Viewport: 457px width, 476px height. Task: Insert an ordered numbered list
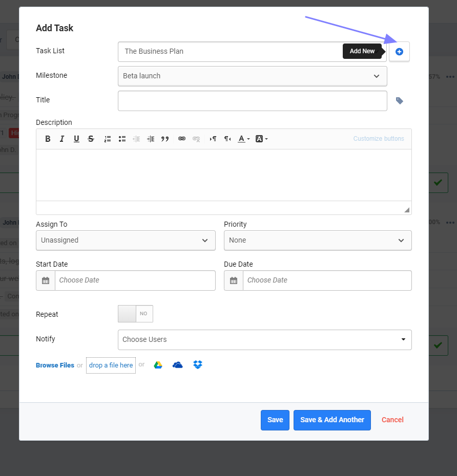tap(108, 139)
